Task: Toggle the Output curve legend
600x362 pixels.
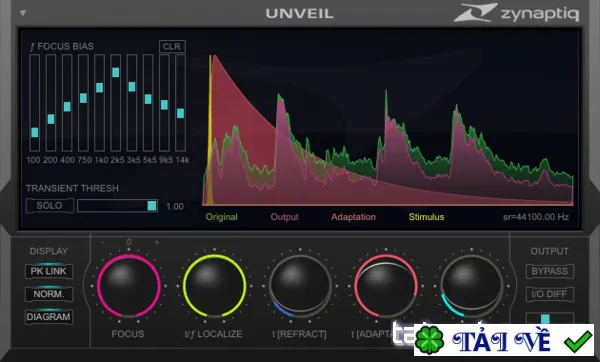Action: tap(284, 217)
